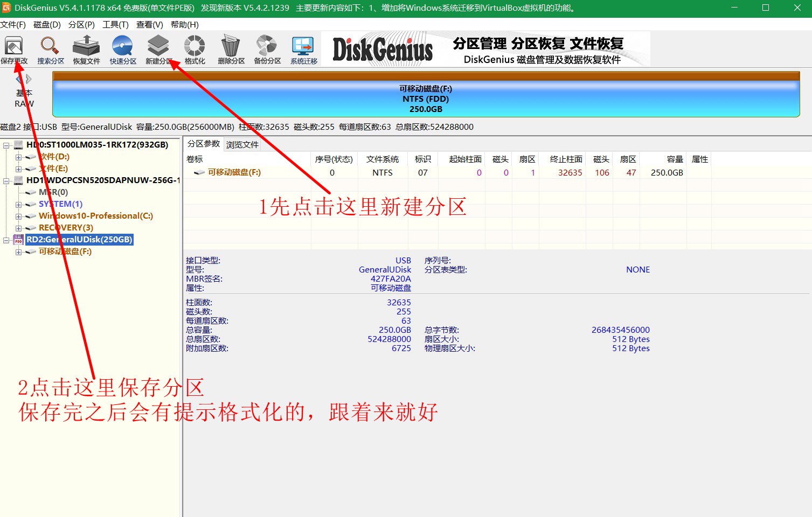Click the DiskGenius title bar app icon
The width and height of the screenshot is (812, 517).
(x=6, y=8)
